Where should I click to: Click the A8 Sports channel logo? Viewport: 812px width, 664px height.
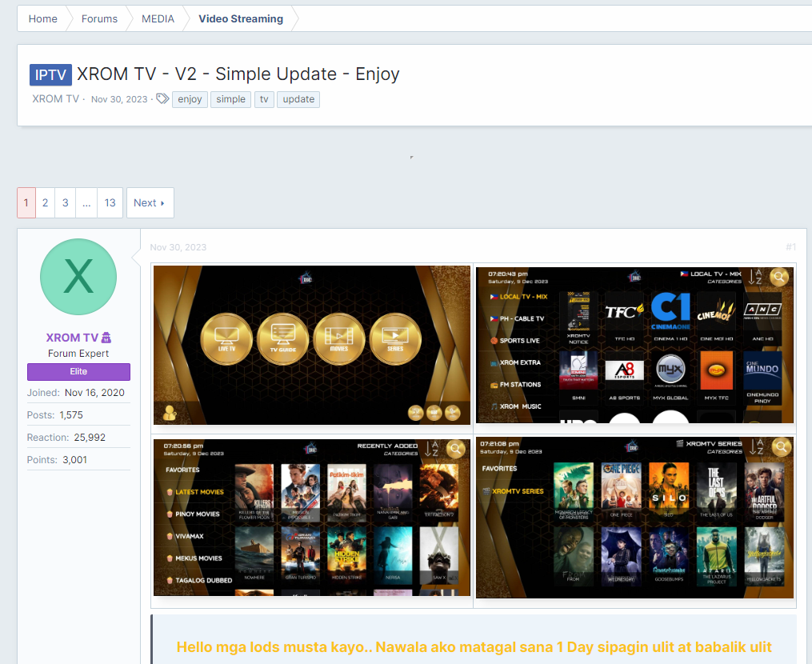click(625, 371)
